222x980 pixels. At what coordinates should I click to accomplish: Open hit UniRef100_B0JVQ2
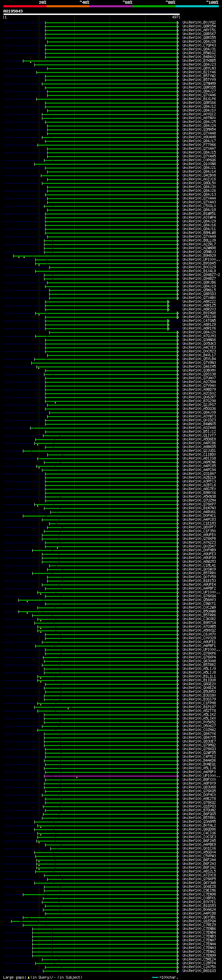tap(199, 23)
